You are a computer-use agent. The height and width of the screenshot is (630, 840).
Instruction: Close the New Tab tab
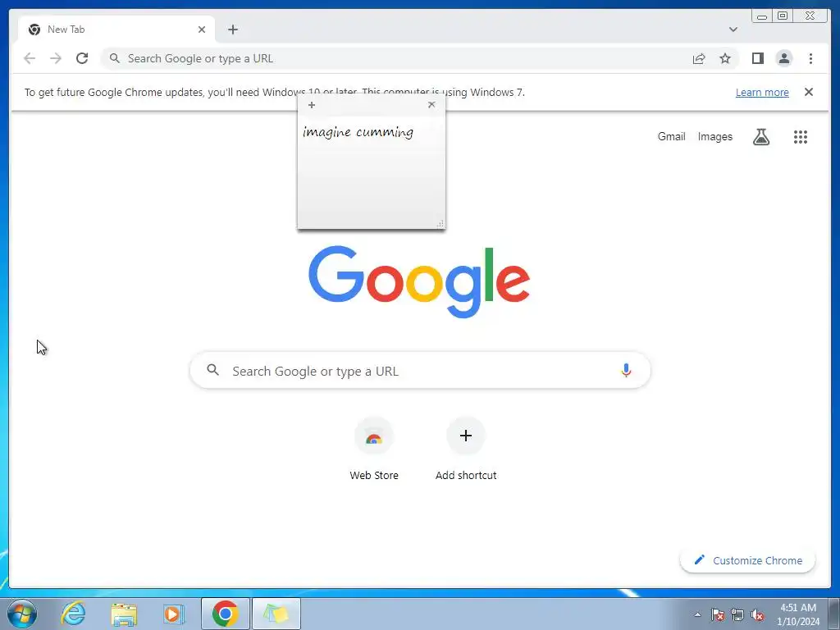coord(202,30)
